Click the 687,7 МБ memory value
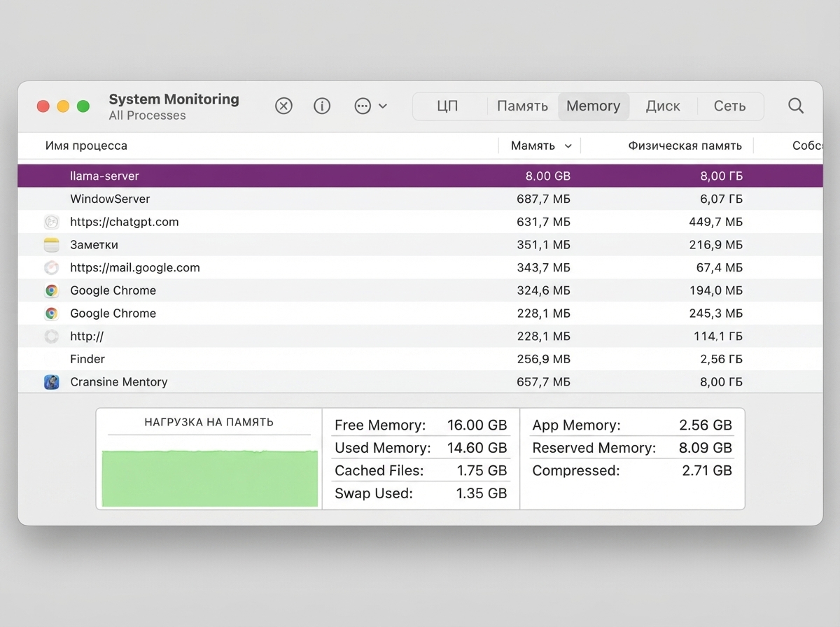This screenshot has width=840, height=627. [x=543, y=199]
